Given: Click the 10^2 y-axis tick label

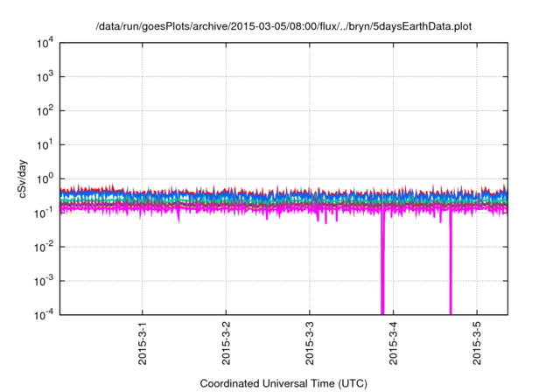Looking at the screenshot, I should click(45, 110).
